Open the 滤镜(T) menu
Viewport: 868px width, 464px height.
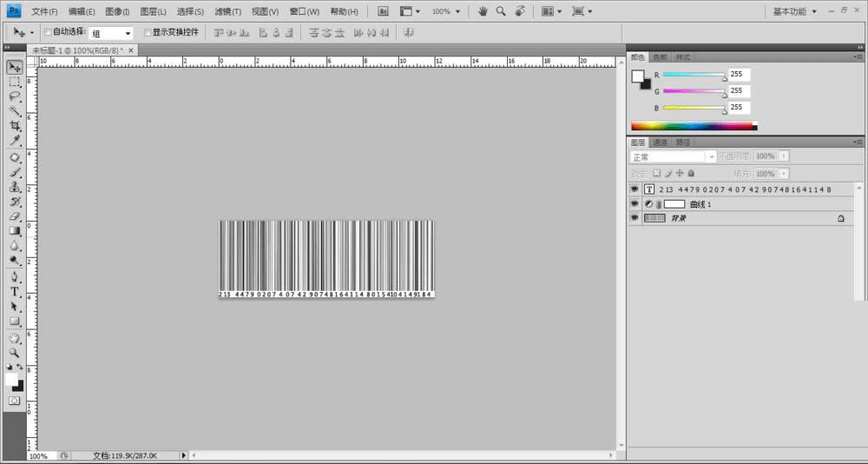point(227,11)
